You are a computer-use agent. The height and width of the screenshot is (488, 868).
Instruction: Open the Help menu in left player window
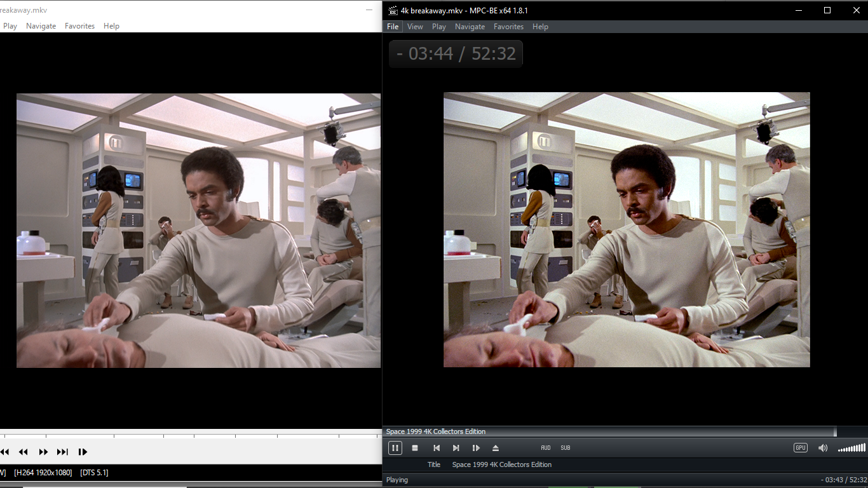point(111,26)
